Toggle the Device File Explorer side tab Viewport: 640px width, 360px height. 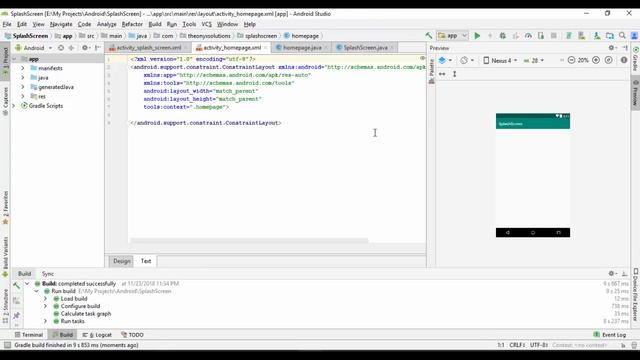[636, 294]
